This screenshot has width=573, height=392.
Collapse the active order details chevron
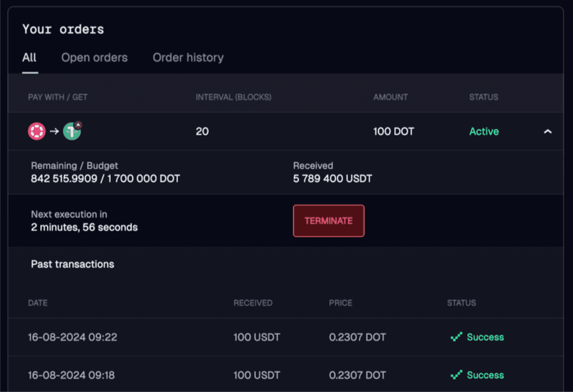point(547,132)
